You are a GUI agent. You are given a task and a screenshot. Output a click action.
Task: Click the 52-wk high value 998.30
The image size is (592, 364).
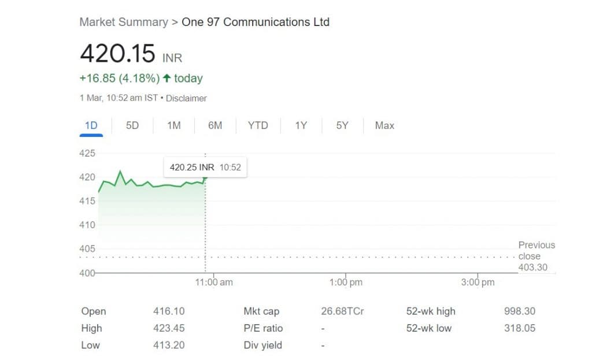coord(520,311)
